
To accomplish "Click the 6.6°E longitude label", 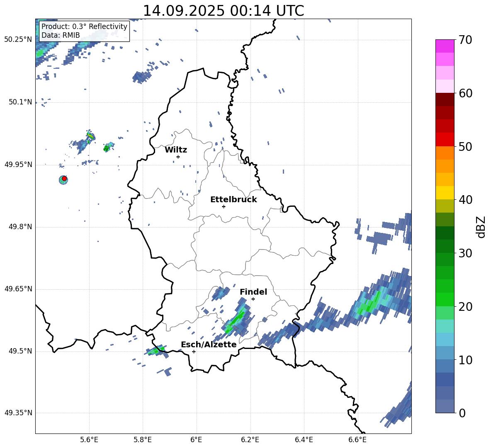I will click(357, 440).
